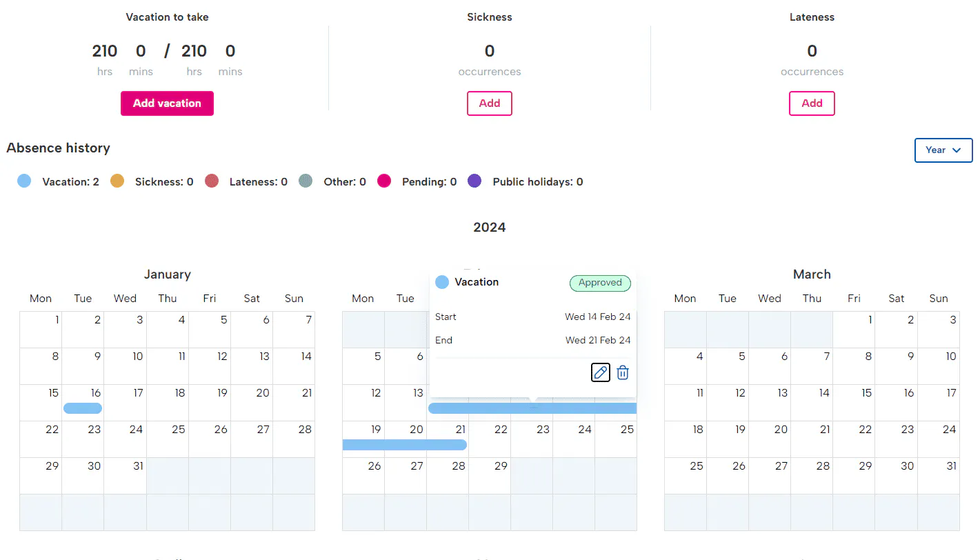
Task: Click the purple Public holidays legend dot
Action: (x=474, y=181)
